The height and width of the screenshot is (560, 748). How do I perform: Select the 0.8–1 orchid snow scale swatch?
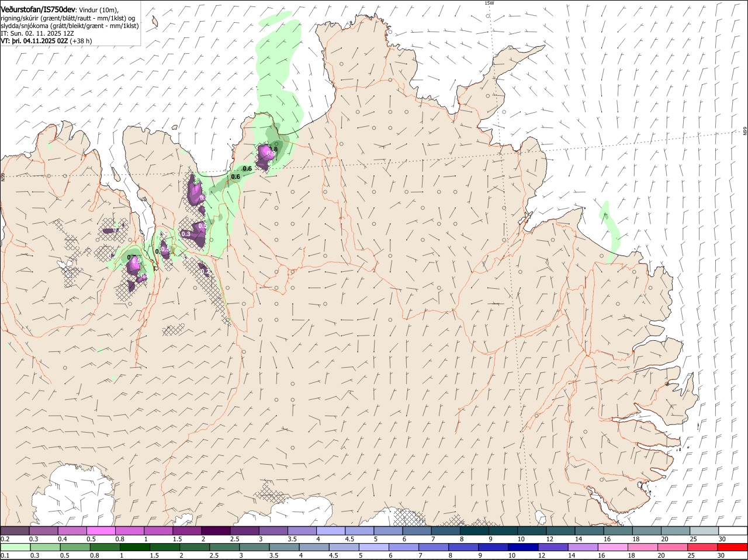[x=130, y=531]
